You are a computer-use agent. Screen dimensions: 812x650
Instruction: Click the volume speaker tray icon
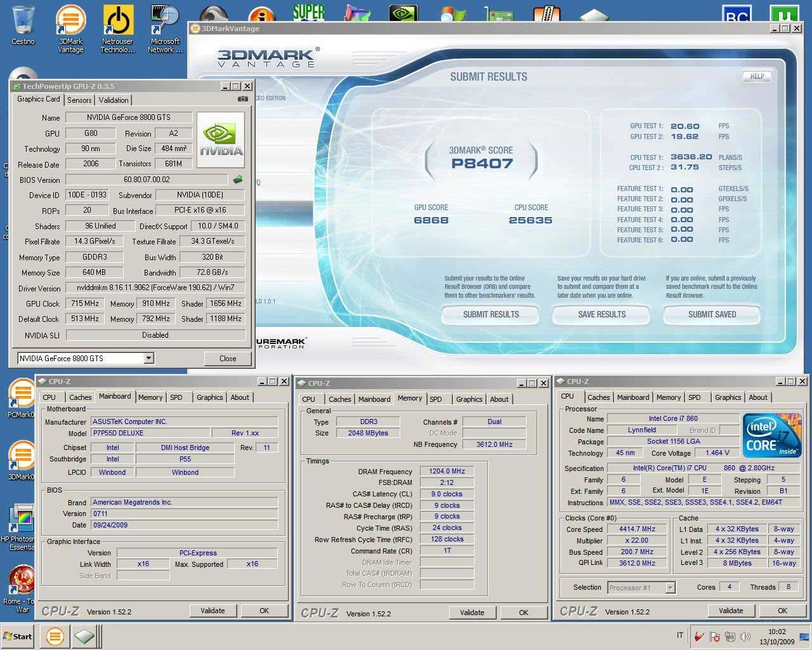tap(745, 637)
